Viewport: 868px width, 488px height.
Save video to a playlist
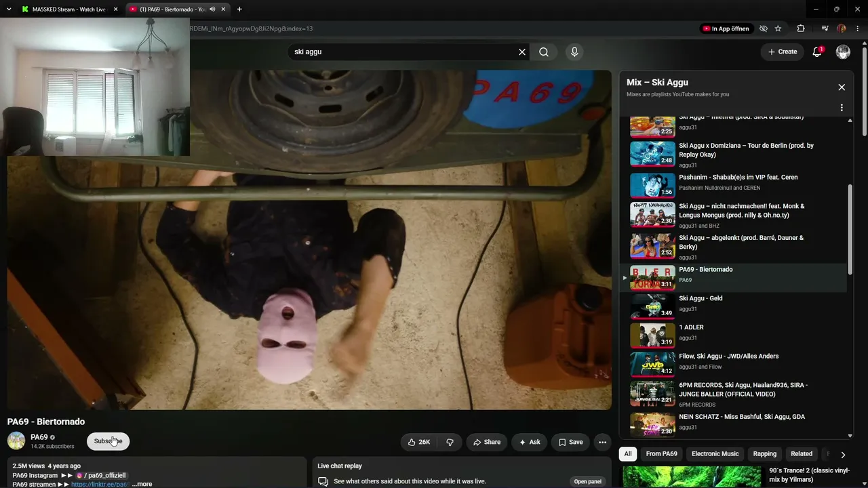pyautogui.click(x=570, y=442)
